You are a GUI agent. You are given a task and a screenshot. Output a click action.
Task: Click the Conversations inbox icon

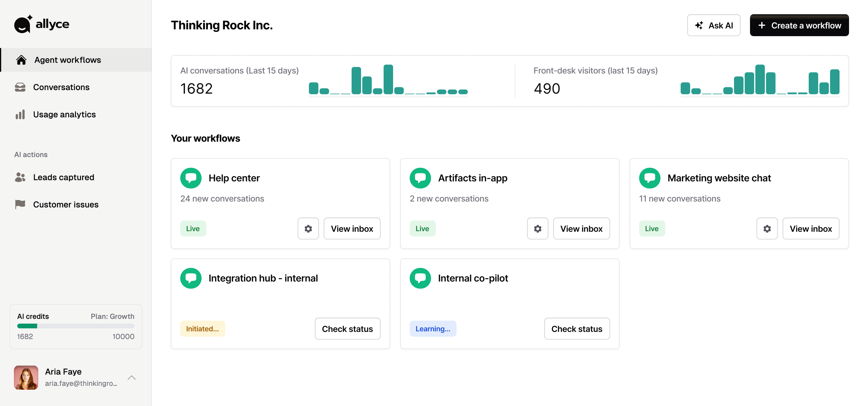tap(20, 87)
